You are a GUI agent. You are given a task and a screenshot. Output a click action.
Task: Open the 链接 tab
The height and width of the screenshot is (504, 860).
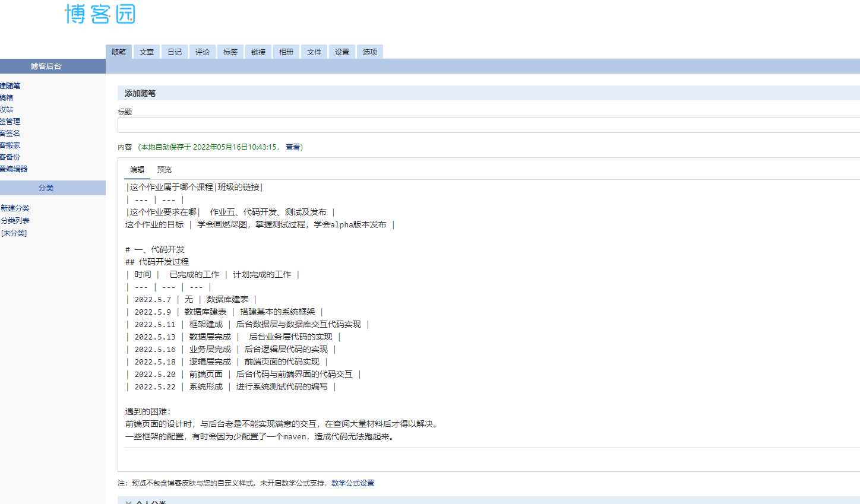click(258, 52)
